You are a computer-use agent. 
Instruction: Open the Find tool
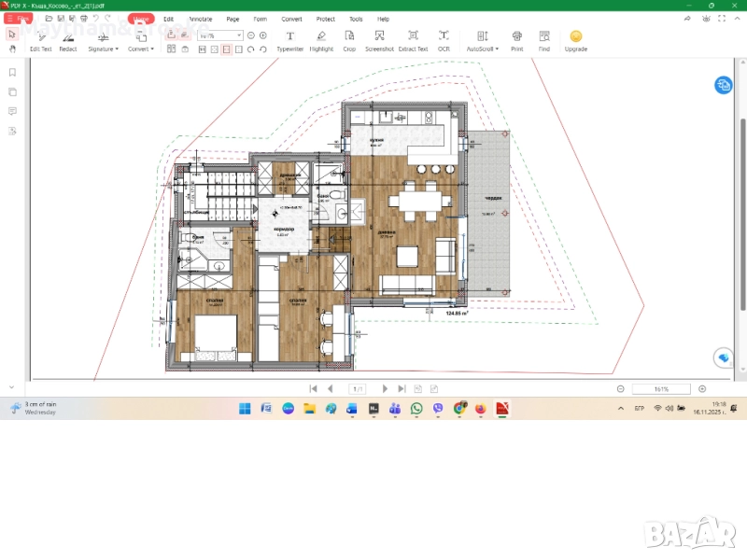tap(543, 39)
